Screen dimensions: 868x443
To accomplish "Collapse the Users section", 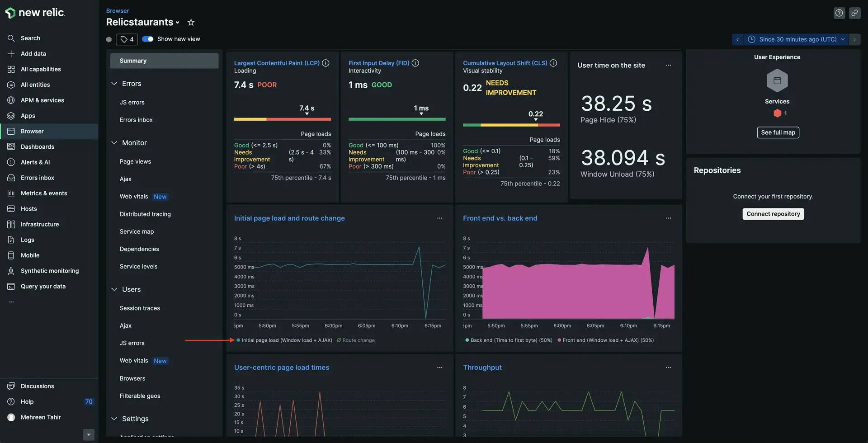I will tap(114, 290).
